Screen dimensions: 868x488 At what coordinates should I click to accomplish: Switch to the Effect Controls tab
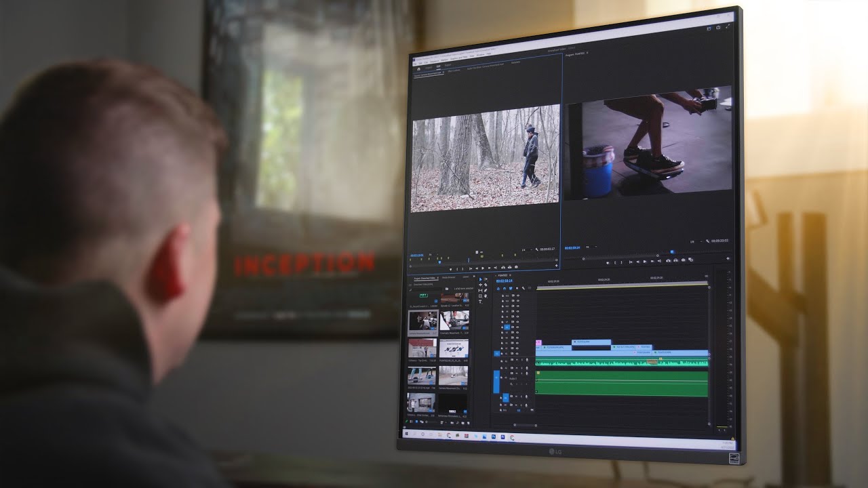454,70
